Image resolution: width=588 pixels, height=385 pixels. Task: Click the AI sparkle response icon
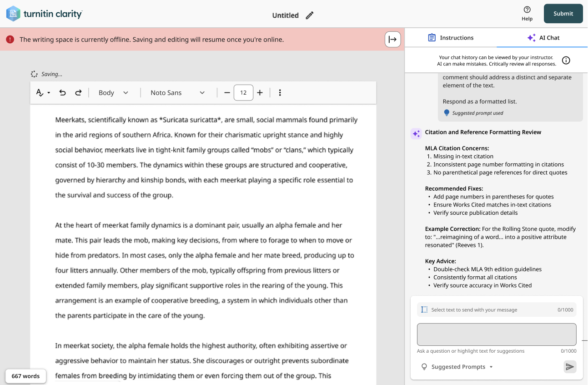click(x=416, y=133)
